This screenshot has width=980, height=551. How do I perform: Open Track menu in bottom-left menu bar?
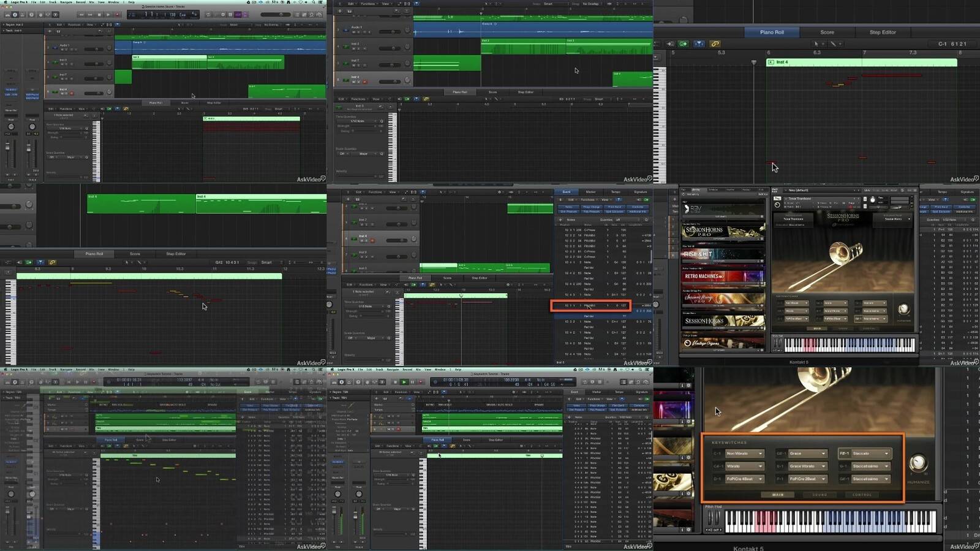click(x=53, y=370)
